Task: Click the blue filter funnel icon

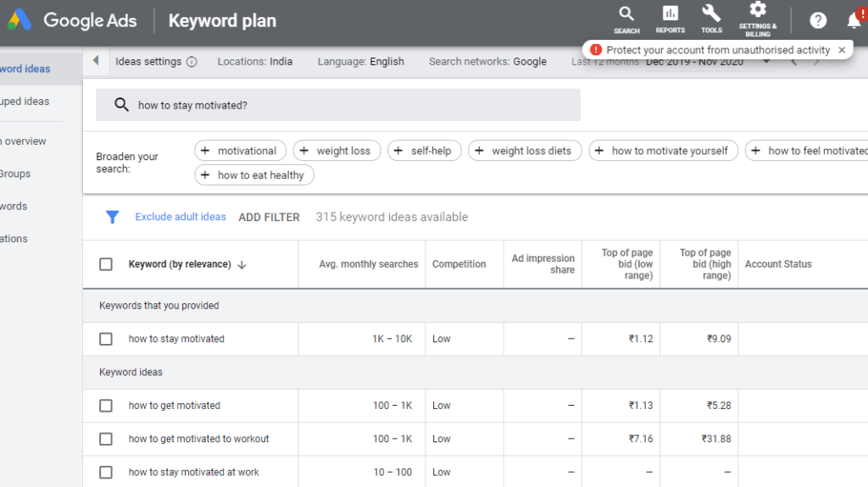Action: coord(113,217)
